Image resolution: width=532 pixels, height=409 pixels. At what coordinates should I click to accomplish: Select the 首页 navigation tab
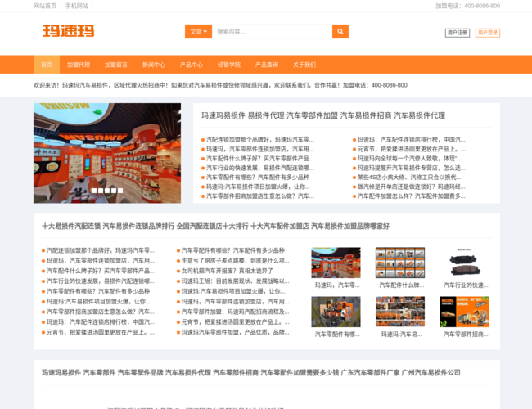[x=47, y=65]
